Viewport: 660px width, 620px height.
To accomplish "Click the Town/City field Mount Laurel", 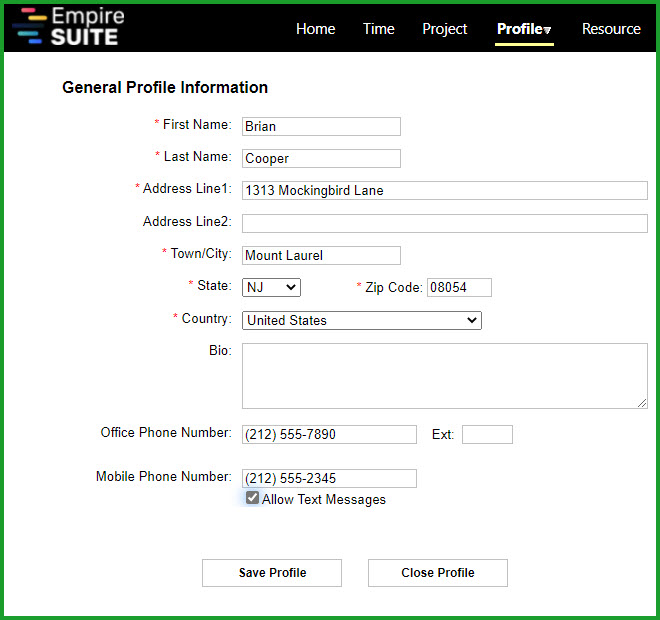I will click(321, 255).
